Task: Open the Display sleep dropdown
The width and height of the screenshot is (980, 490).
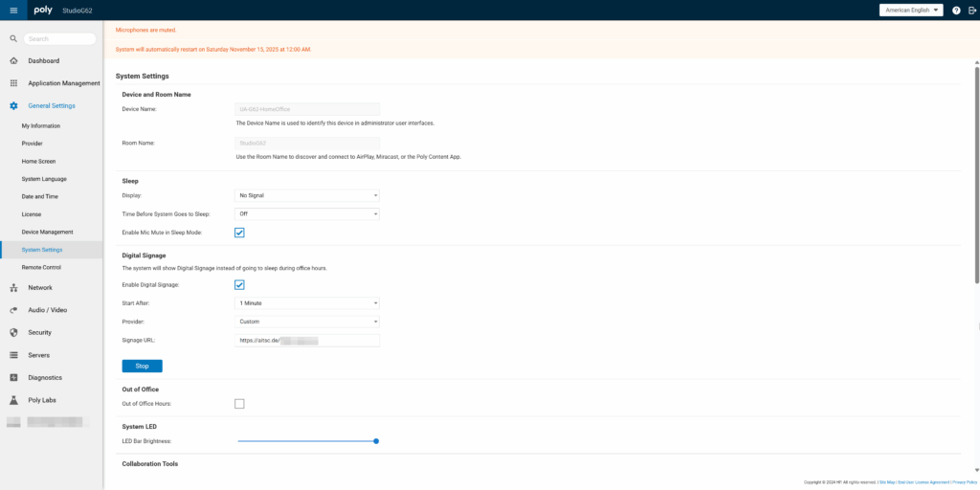Action: [307, 195]
